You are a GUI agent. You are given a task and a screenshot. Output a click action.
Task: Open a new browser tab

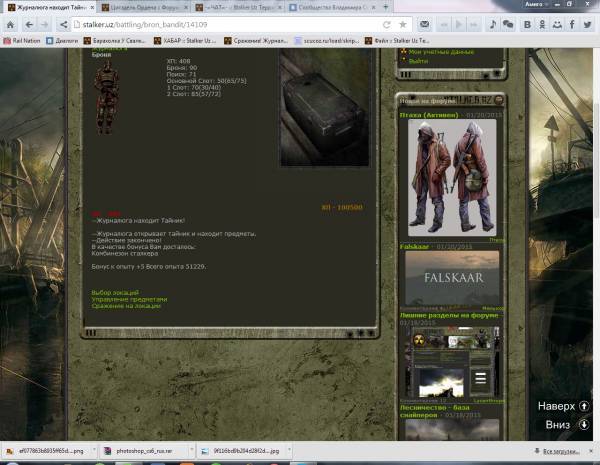(x=386, y=7)
